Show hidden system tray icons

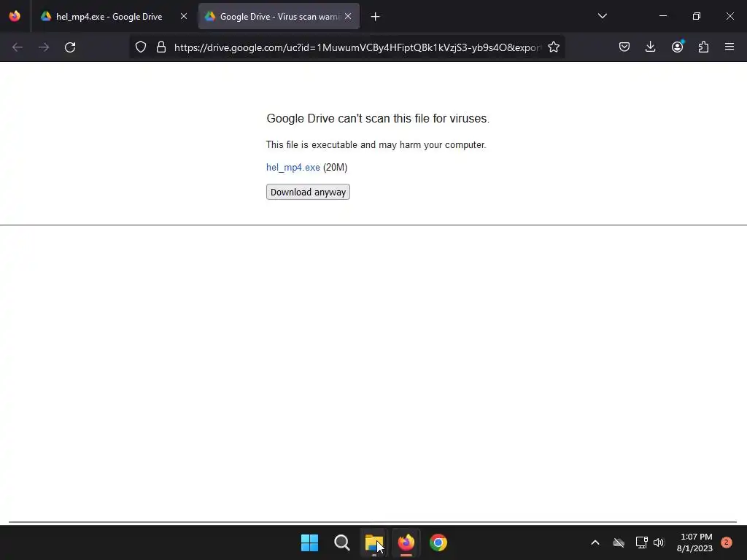(x=595, y=542)
